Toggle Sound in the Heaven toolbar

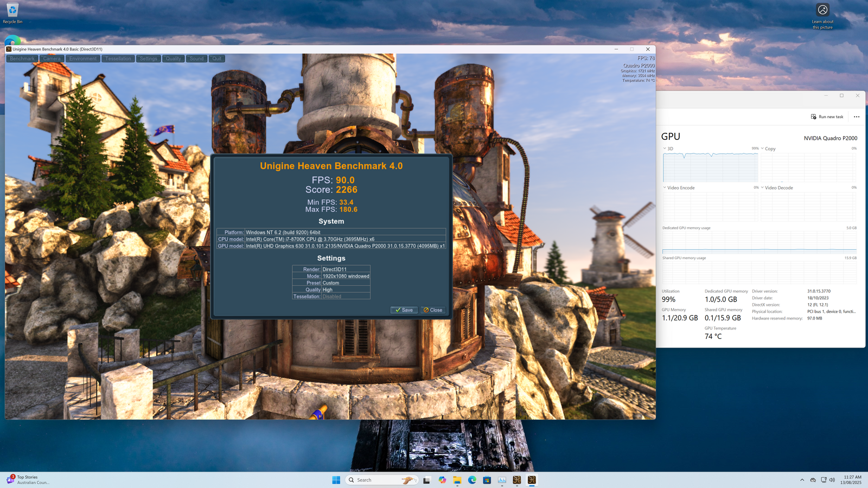(x=196, y=59)
